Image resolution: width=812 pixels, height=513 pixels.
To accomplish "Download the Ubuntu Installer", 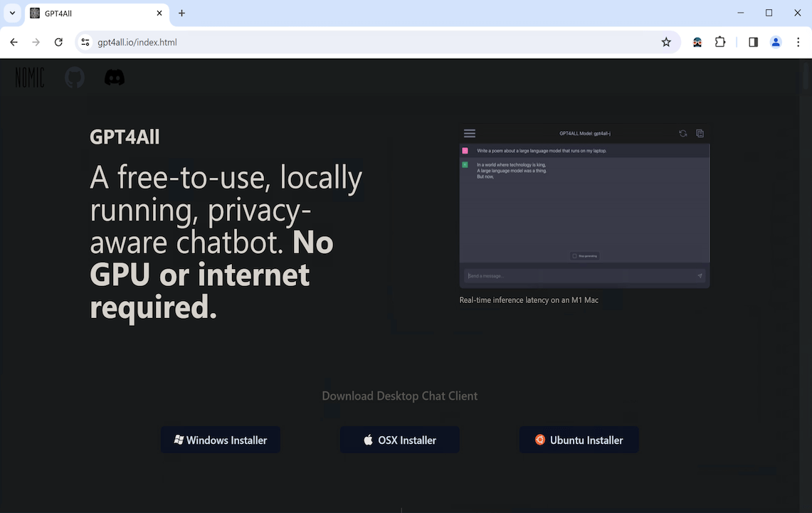I will click(579, 440).
